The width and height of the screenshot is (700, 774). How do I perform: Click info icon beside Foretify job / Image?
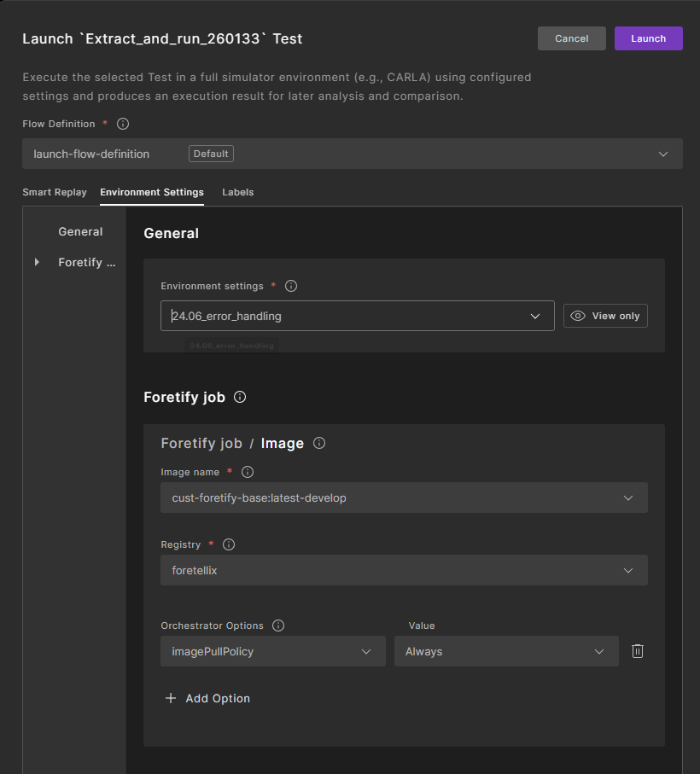pyautogui.click(x=319, y=443)
